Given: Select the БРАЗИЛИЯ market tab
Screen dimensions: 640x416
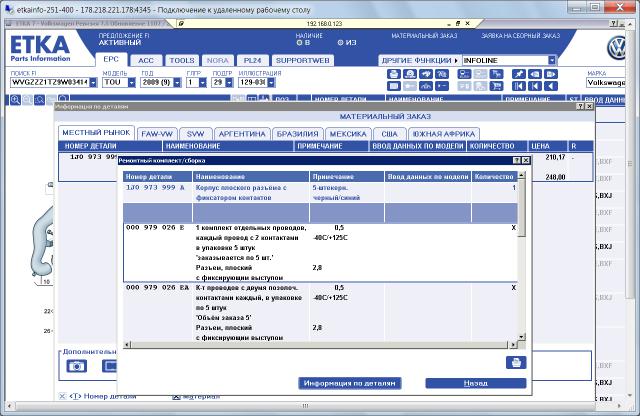Looking at the screenshot, I should tap(297, 134).
